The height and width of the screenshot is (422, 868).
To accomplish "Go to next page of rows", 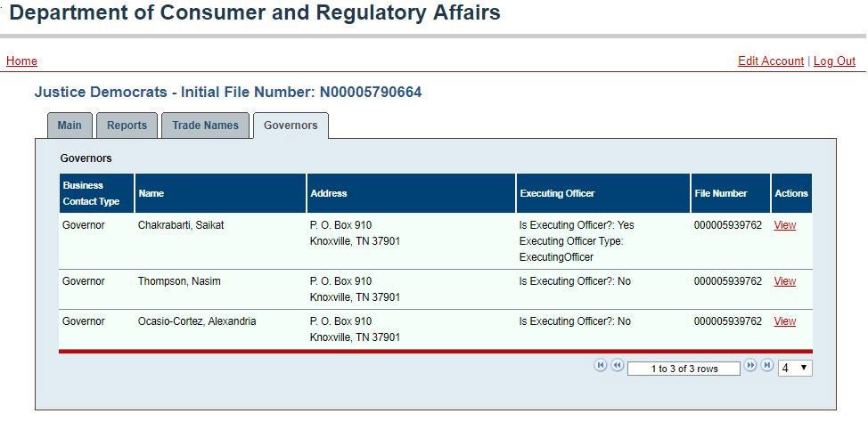I will 750,366.
